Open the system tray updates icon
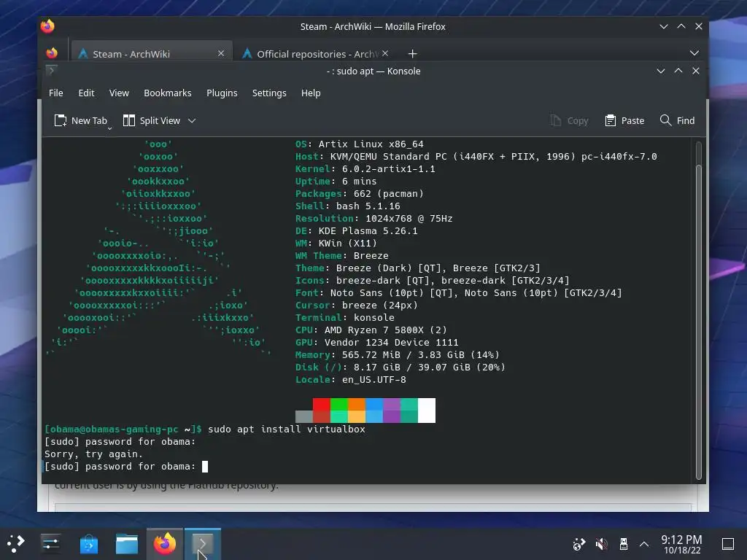 click(578, 544)
